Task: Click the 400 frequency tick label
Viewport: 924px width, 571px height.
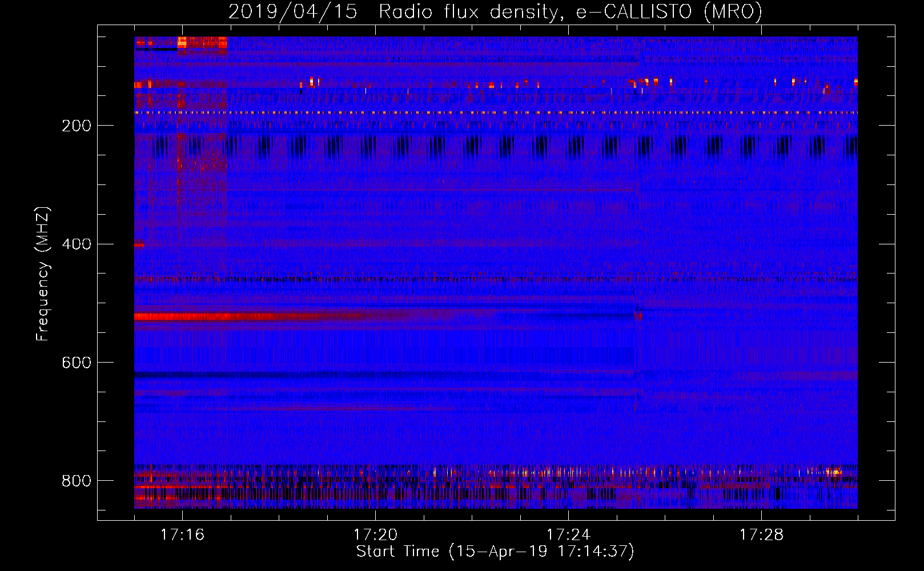Action: (77, 244)
